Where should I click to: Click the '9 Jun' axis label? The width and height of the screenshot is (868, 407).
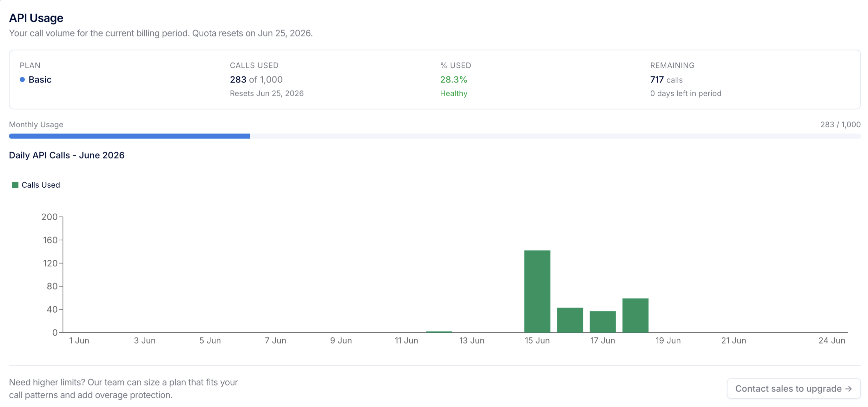[x=341, y=341]
